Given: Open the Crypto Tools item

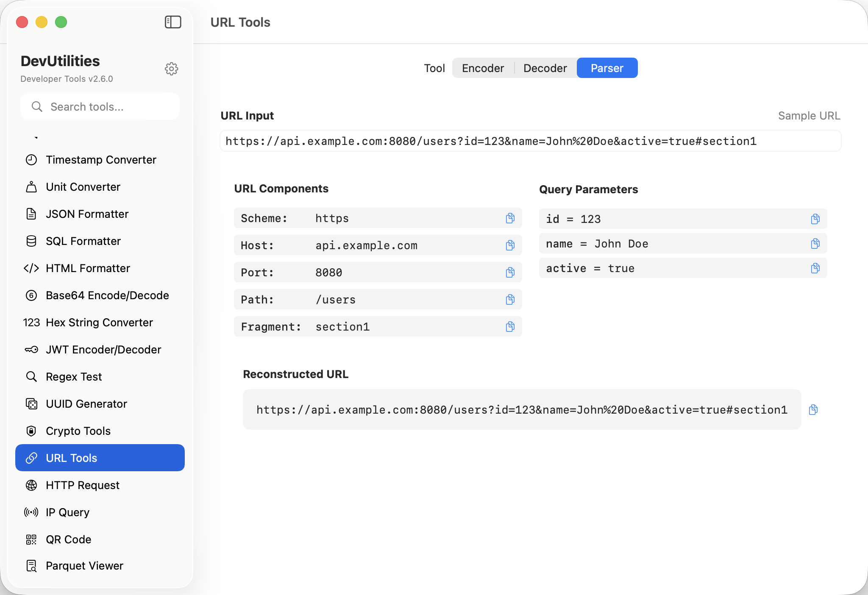Looking at the screenshot, I should tap(78, 431).
